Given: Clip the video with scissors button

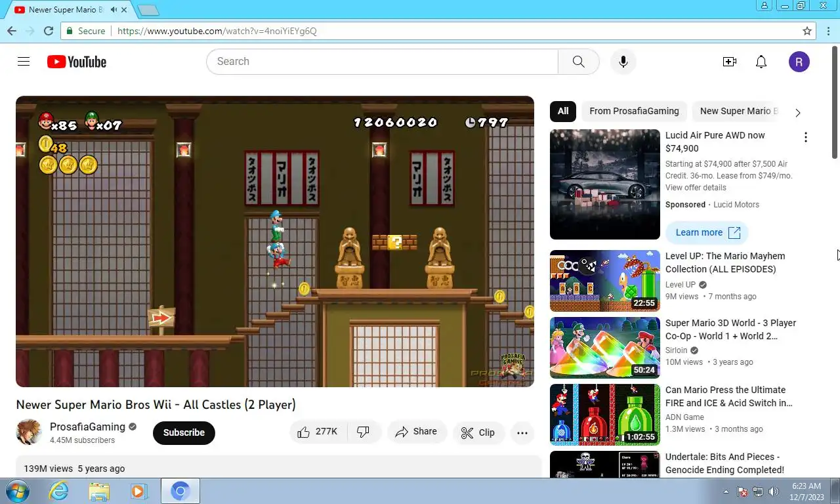Looking at the screenshot, I should (x=478, y=432).
